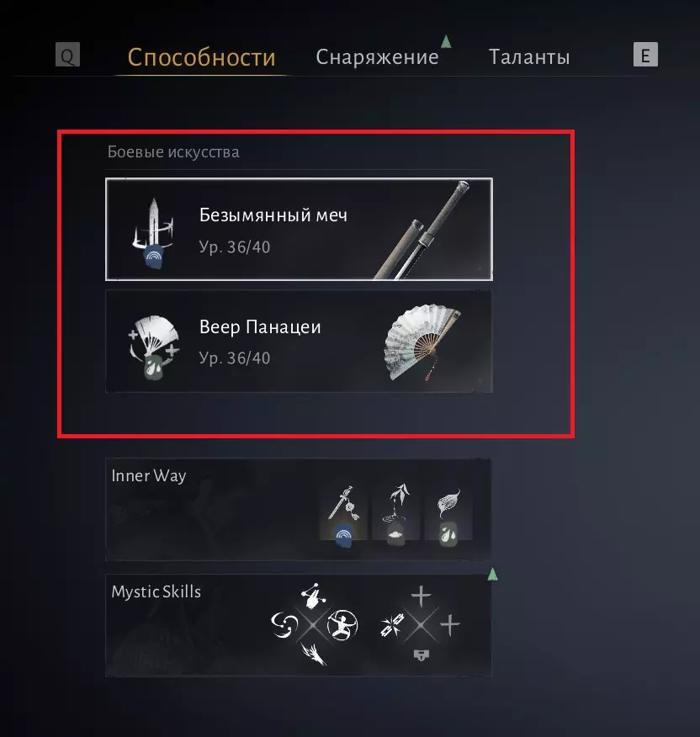The image size is (700, 737).
Task: Add skill to empty top plus slot
Action: 421,596
